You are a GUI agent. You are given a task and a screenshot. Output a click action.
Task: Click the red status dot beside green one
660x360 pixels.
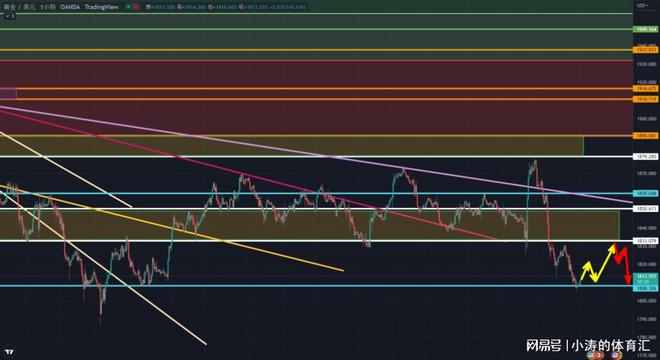(x=137, y=7)
